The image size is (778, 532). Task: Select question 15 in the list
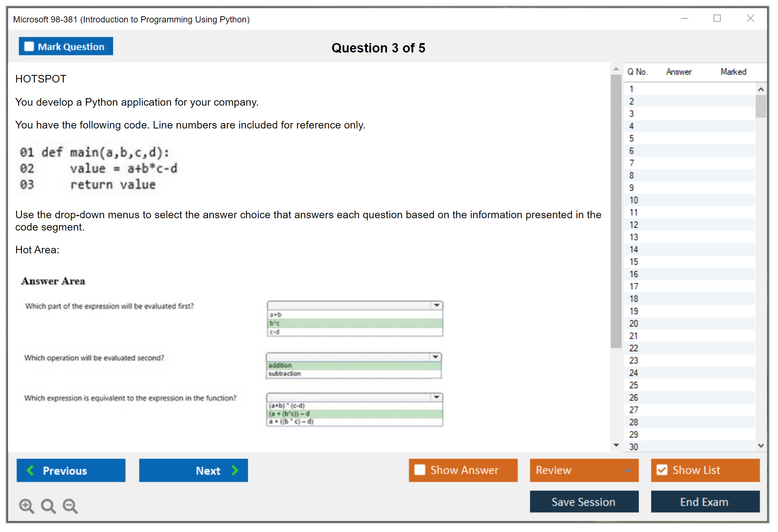[634, 262]
